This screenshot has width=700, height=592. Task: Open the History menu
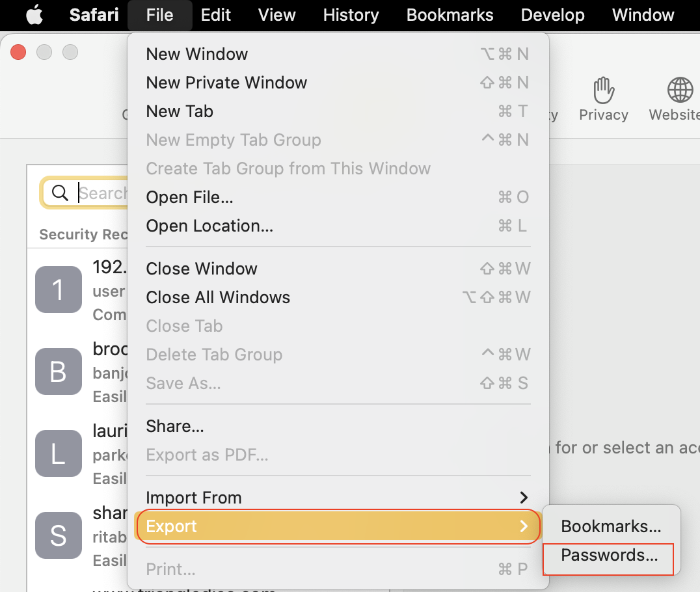pos(350,14)
